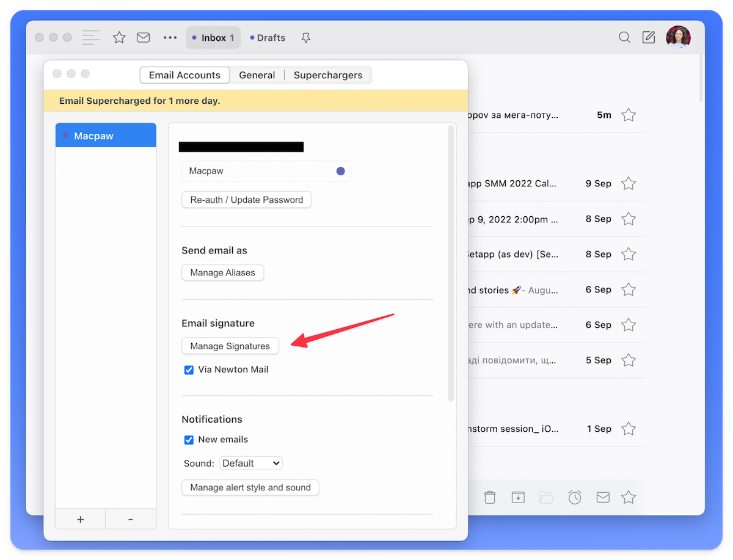Switch to Email Accounts tab
Viewport: 733px width, 560px height.
coord(184,75)
